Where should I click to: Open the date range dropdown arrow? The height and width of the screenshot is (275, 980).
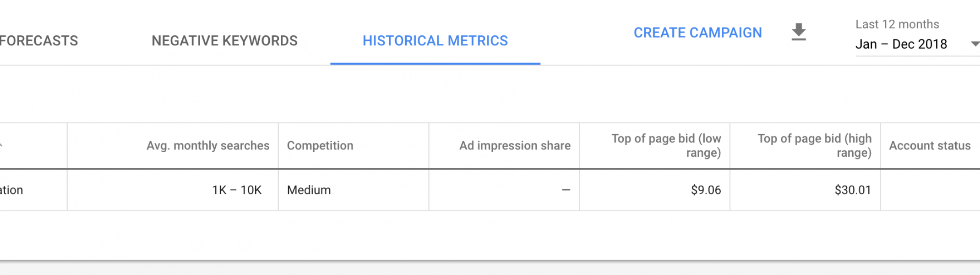coord(975,44)
